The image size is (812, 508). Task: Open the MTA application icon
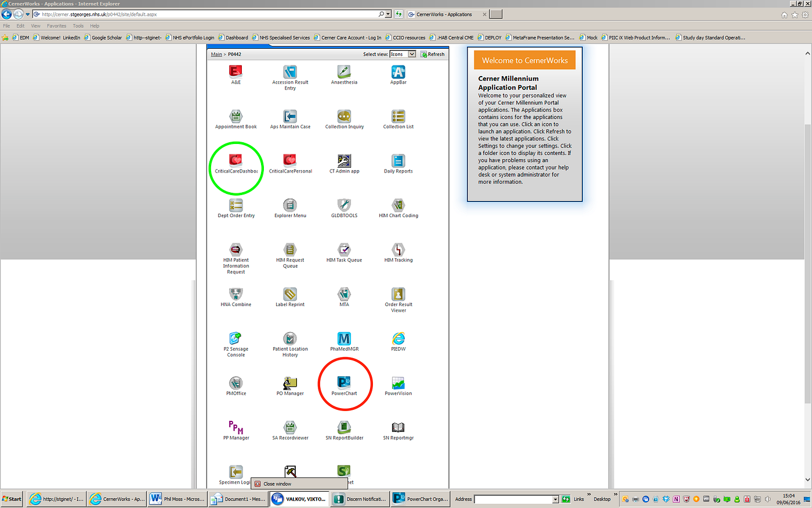click(x=344, y=294)
